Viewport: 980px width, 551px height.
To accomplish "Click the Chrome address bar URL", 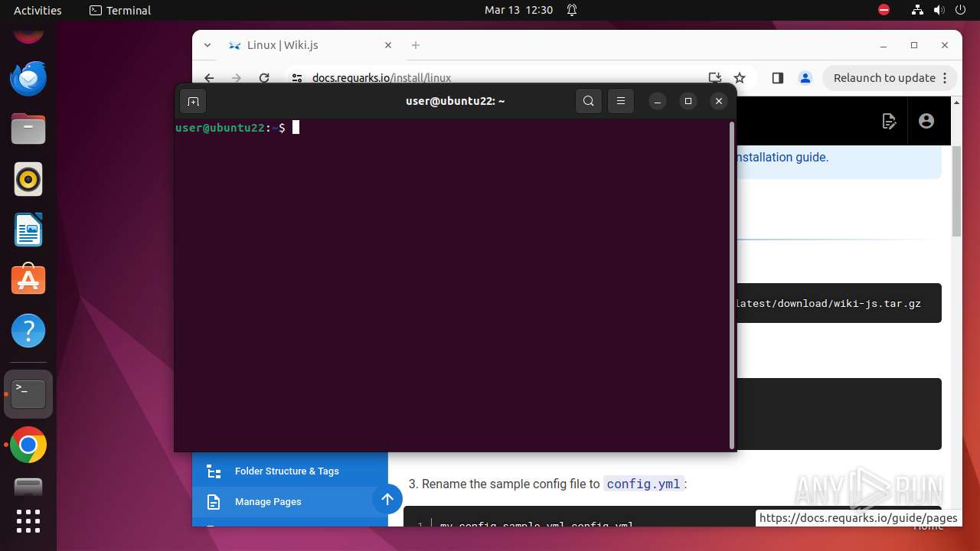I will tap(381, 78).
